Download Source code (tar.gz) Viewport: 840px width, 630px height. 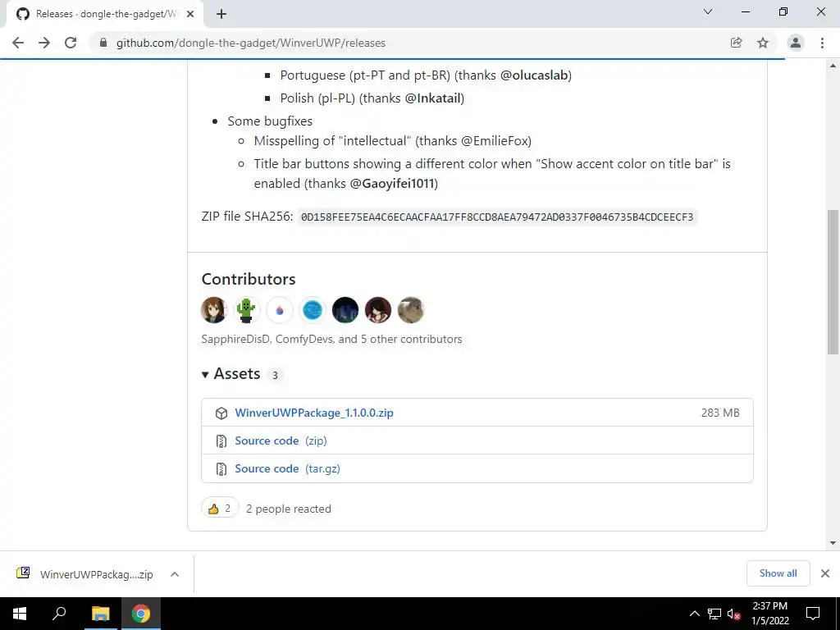[x=288, y=468]
